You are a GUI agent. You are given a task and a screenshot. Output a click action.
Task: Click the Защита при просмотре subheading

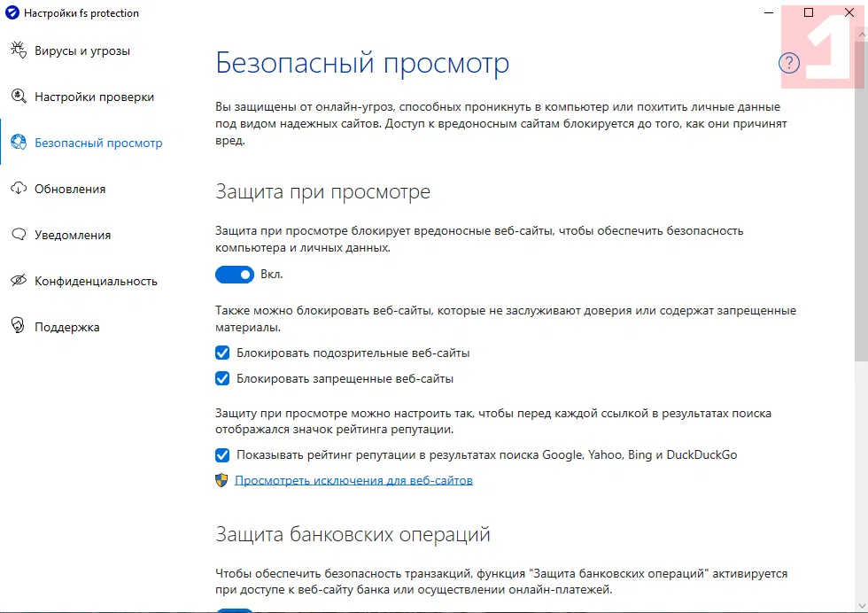coord(322,191)
